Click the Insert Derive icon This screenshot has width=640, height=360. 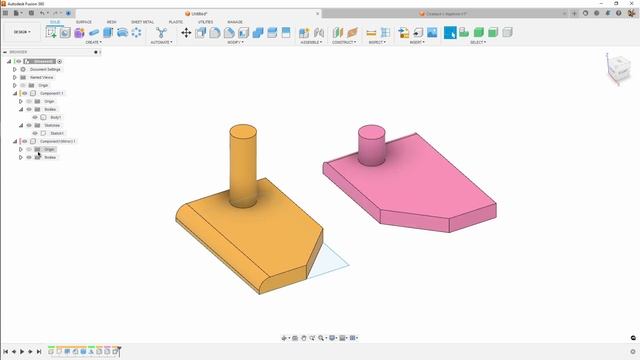point(404,33)
